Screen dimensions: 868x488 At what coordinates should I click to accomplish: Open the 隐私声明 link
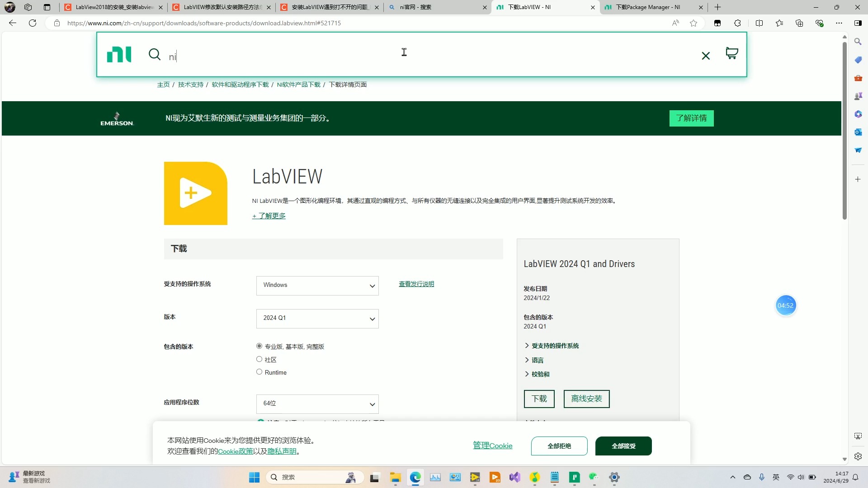coord(282,451)
